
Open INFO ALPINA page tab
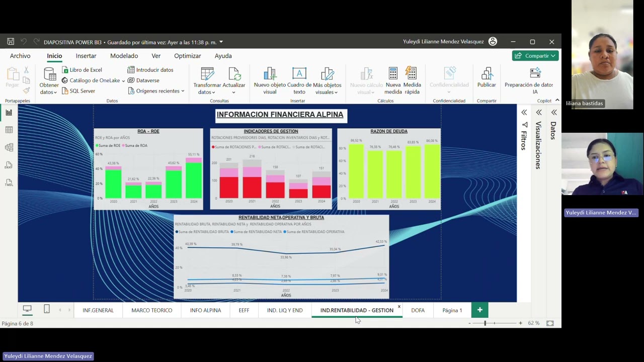pos(205,310)
